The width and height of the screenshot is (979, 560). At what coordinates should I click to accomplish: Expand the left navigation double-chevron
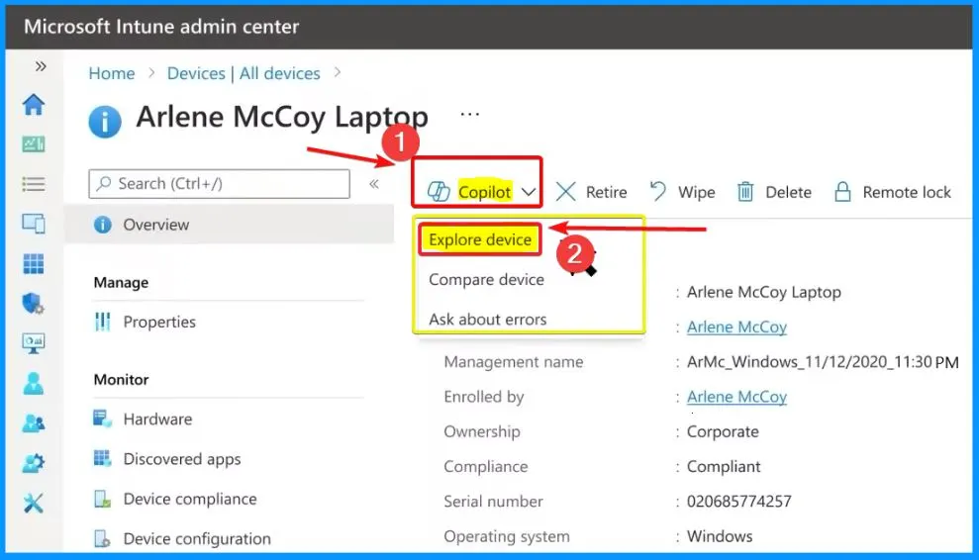tap(41, 66)
